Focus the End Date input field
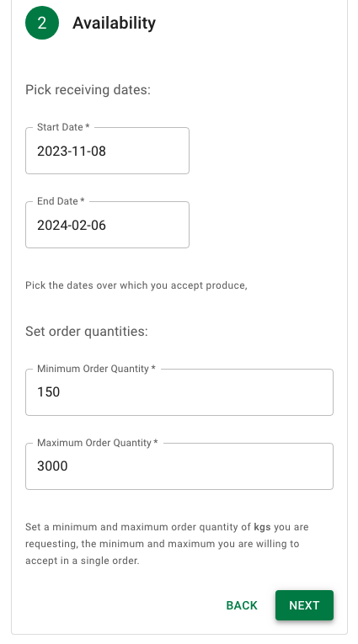358x644 pixels. coord(107,225)
